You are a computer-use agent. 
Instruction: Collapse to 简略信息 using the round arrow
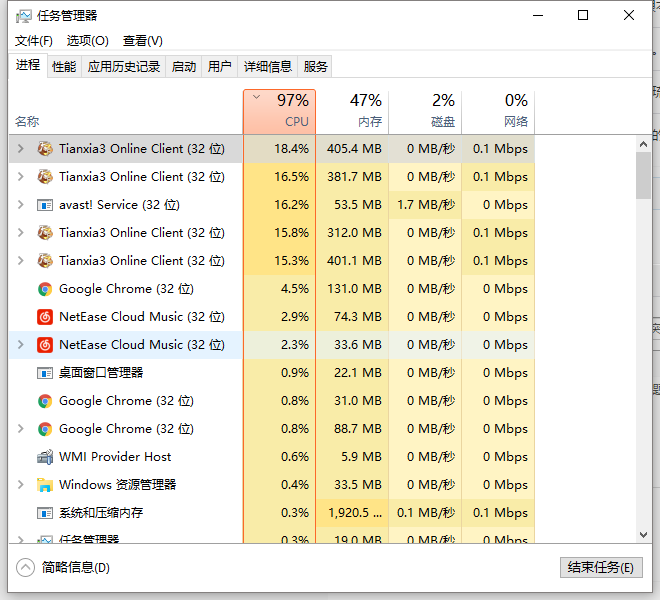(25, 568)
